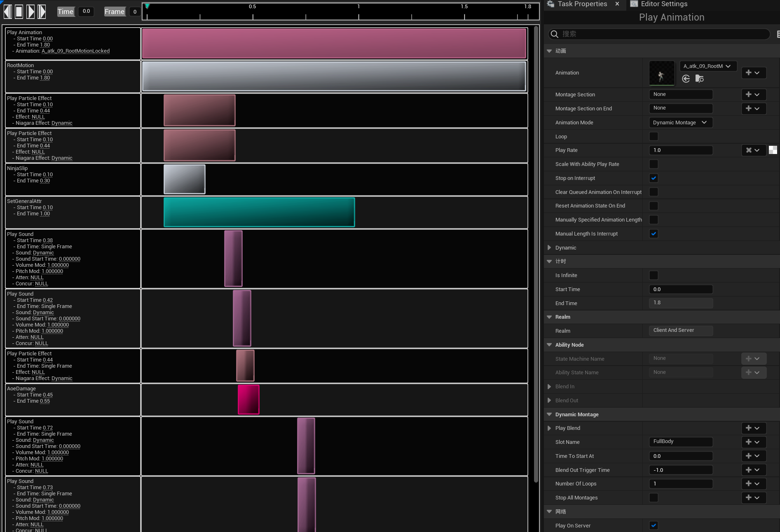Open Animation Mode Dynamic Montage dropdown
The width and height of the screenshot is (780, 532).
680,123
